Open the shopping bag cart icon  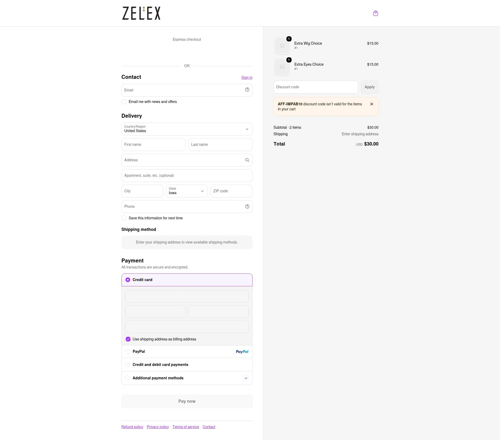pos(375,13)
